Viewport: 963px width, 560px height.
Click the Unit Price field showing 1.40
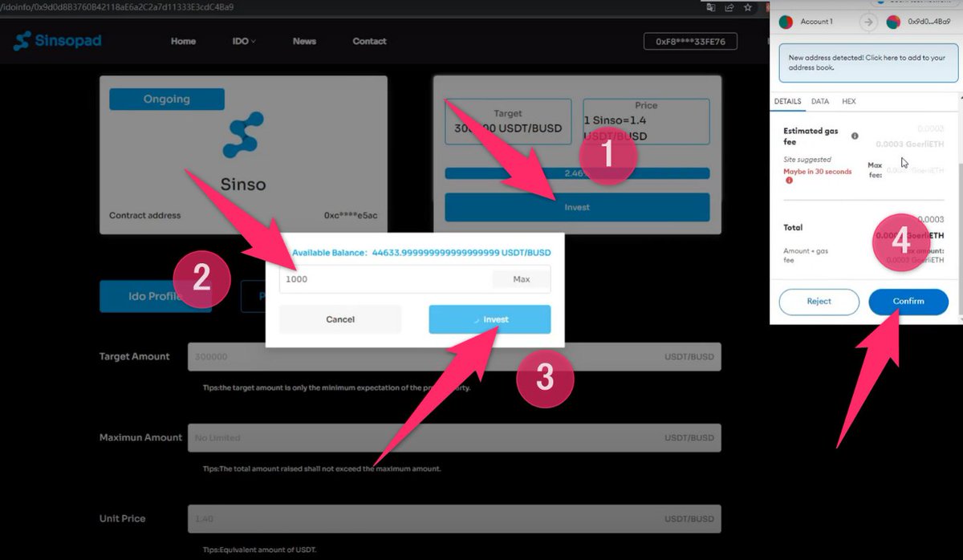coord(454,519)
